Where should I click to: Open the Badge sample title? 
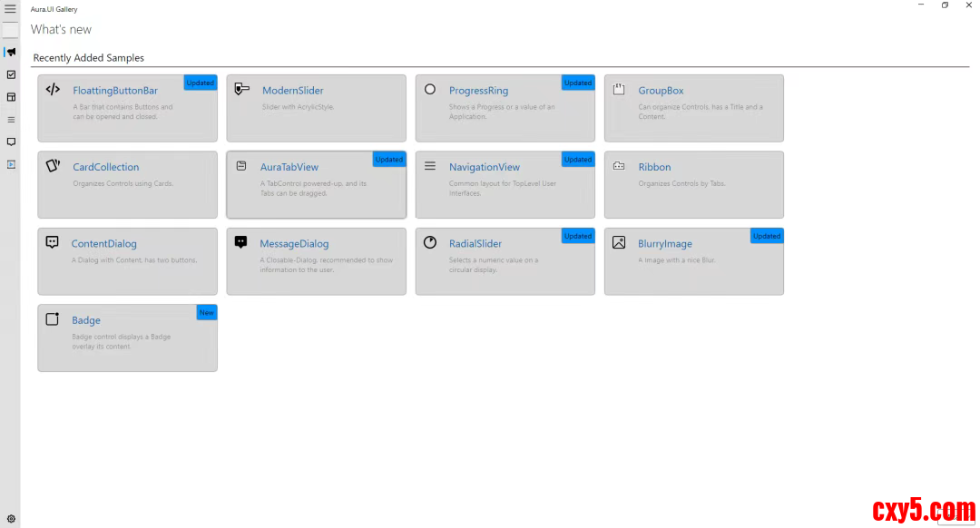[85, 320]
